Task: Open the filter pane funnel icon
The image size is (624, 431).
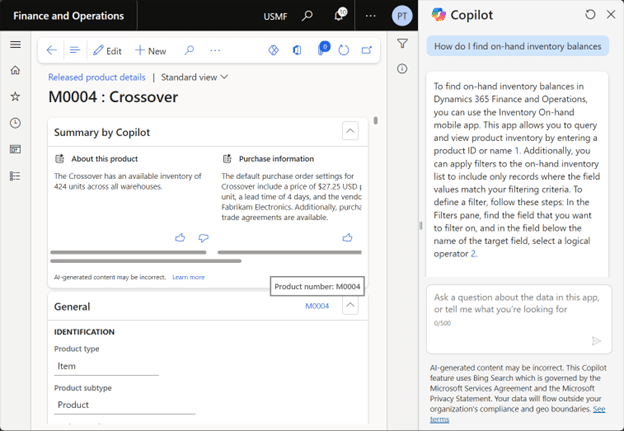Action: pyautogui.click(x=402, y=43)
